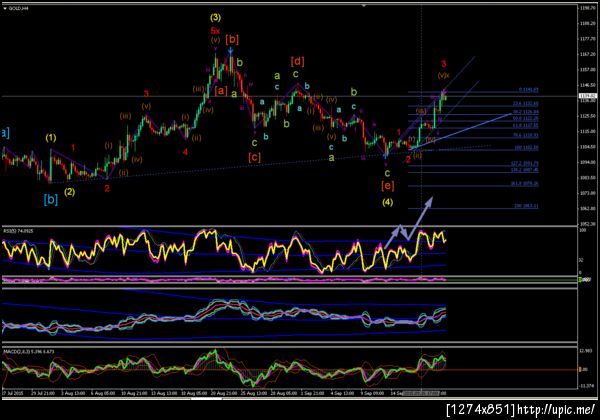Image resolution: width=600 pixels, height=420 pixels.
Task: Click the 38.2 Fibonacci level label
Action: coord(525,112)
